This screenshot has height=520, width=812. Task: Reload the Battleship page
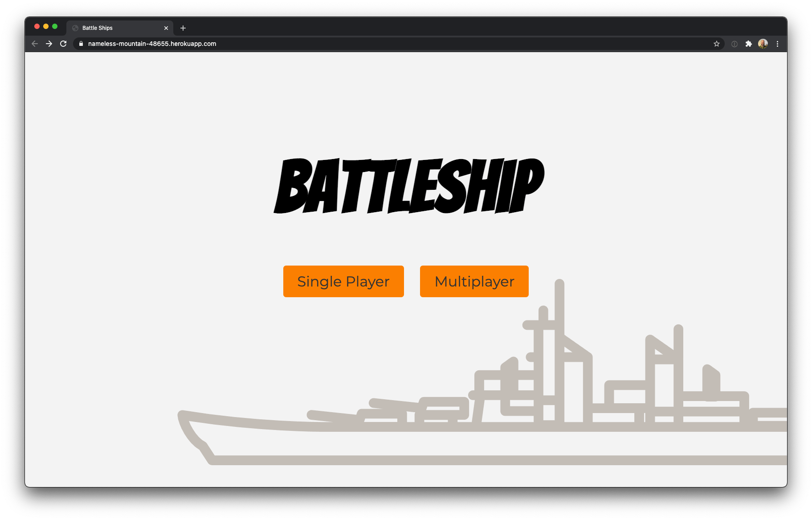point(63,44)
